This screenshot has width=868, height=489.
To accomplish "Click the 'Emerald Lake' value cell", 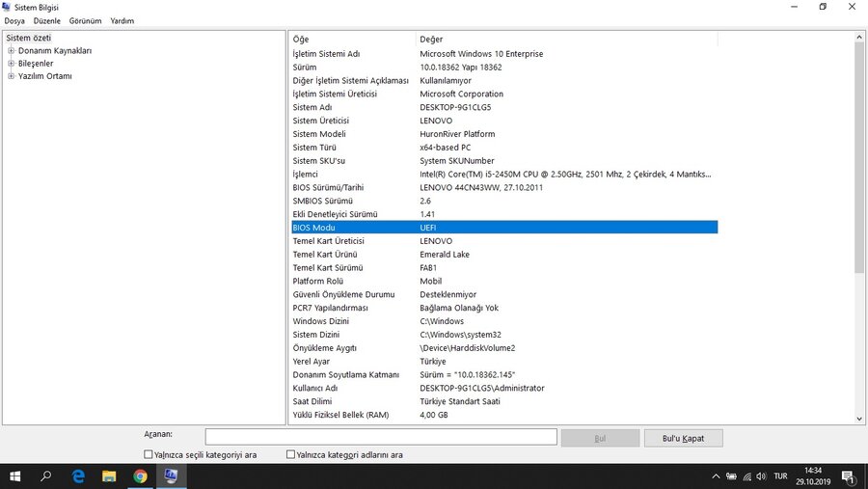I will (x=445, y=255).
